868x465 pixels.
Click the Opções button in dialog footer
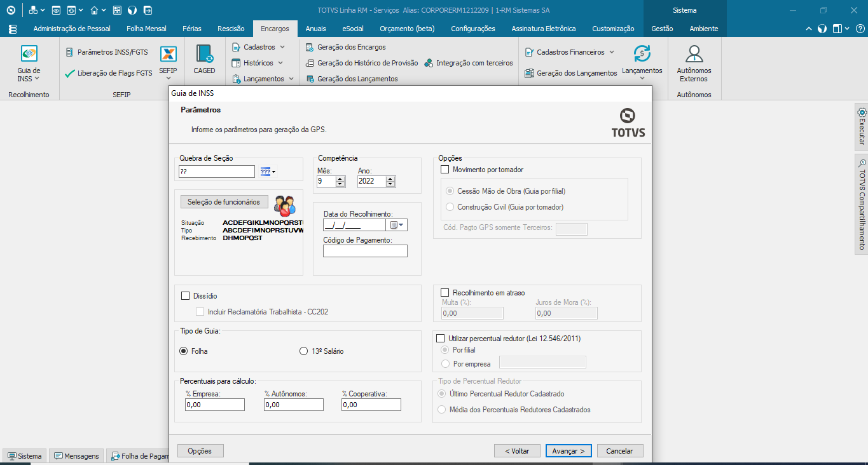[x=200, y=450]
